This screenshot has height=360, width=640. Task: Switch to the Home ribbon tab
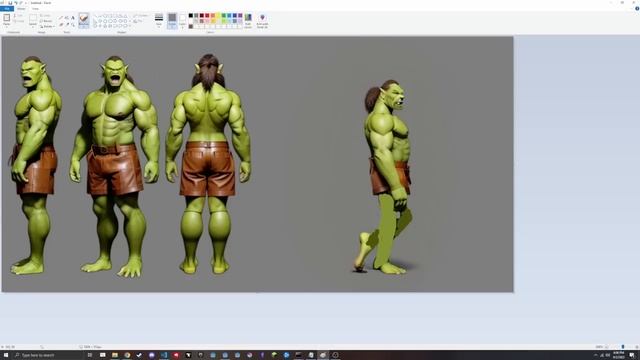pyautogui.click(x=21, y=9)
